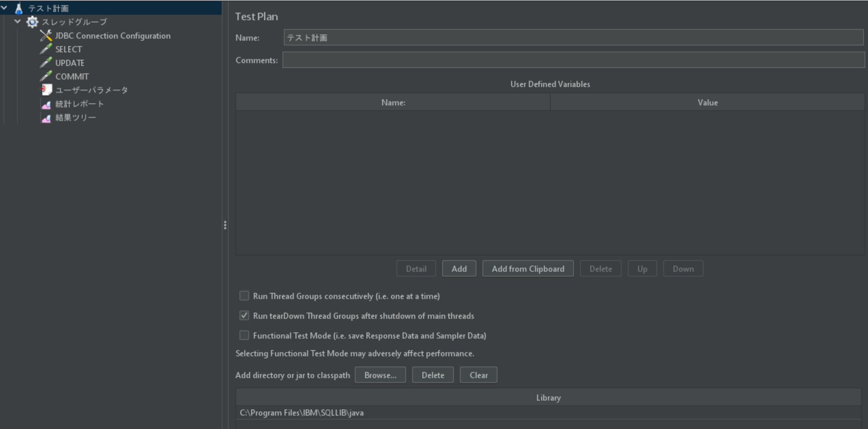The width and height of the screenshot is (868, 429).
Task: Click the Comments input field
Action: click(x=573, y=60)
